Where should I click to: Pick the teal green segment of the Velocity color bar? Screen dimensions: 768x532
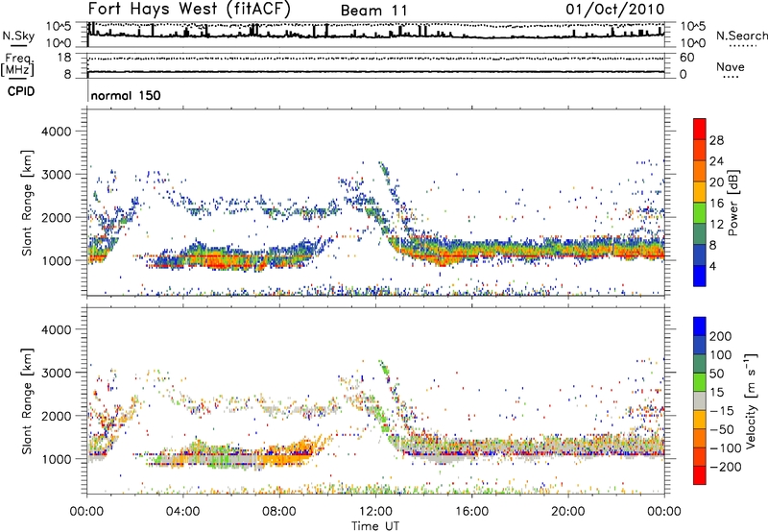coord(700,364)
